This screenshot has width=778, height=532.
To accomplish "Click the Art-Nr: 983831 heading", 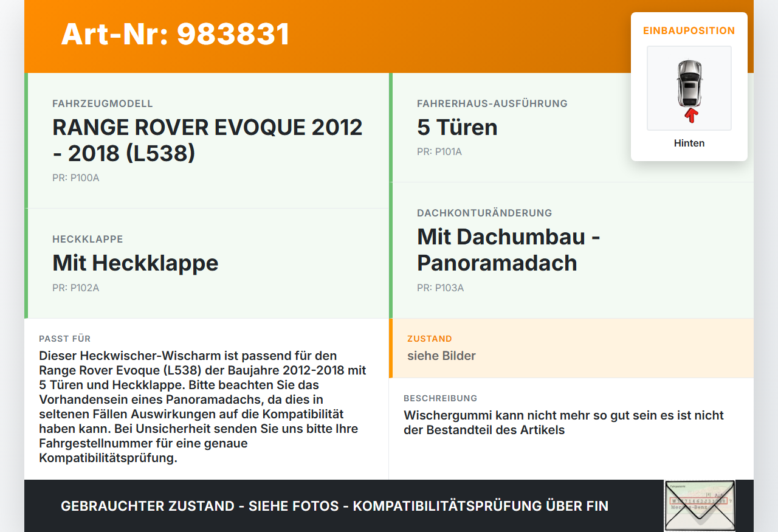I will [175, 34].
